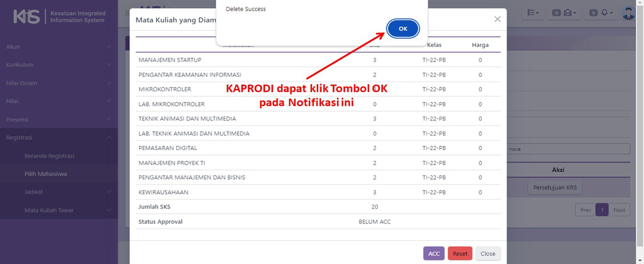Click the Persetujuan KRS button
The height and width of the screenshot is (264, 644).
555,187
